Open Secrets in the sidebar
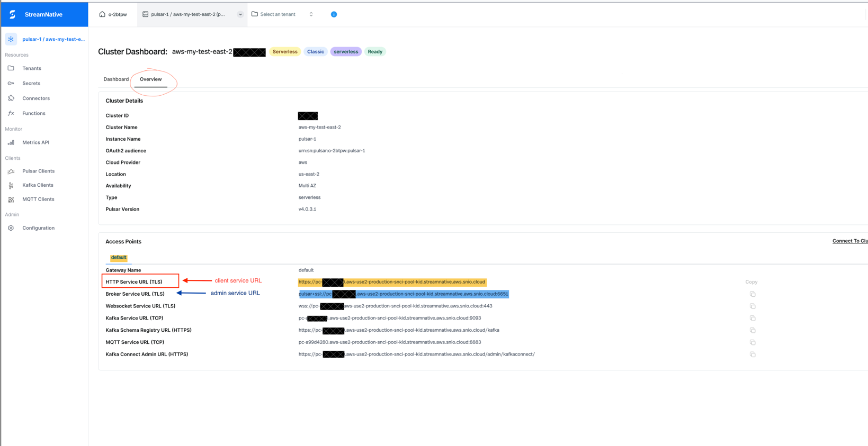The image size is (868, 446). tap(31, 83)
